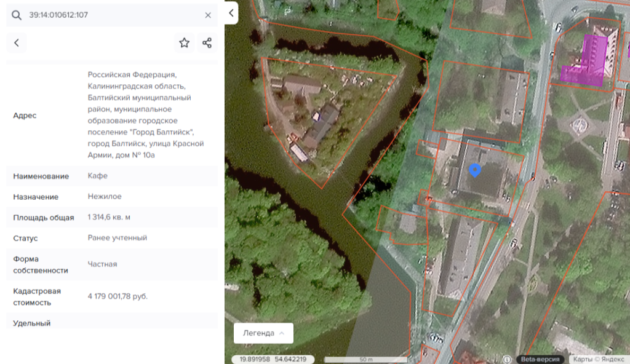This screenshot has width=630, height=364.
Task: Click the blue location marker on map
Action: 475,170
